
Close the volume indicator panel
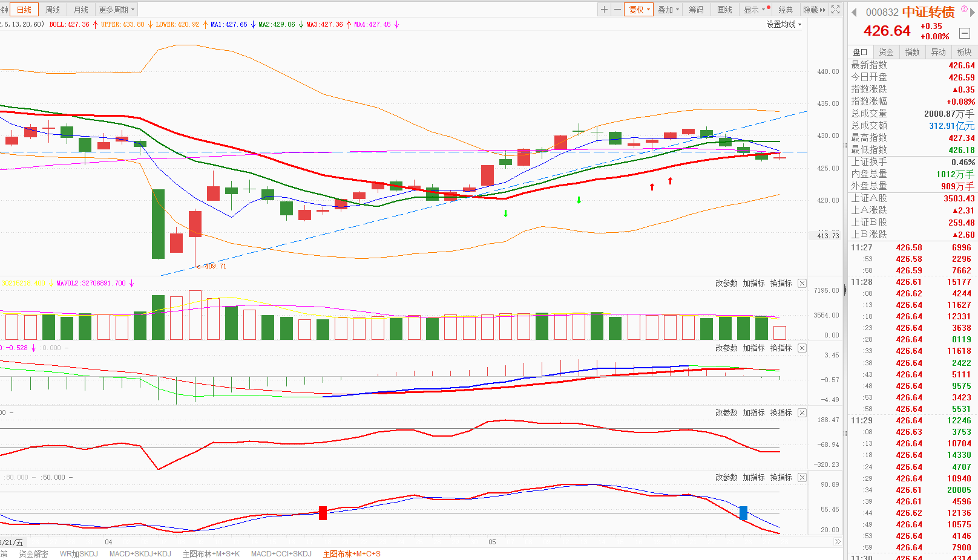coord(802,283)
